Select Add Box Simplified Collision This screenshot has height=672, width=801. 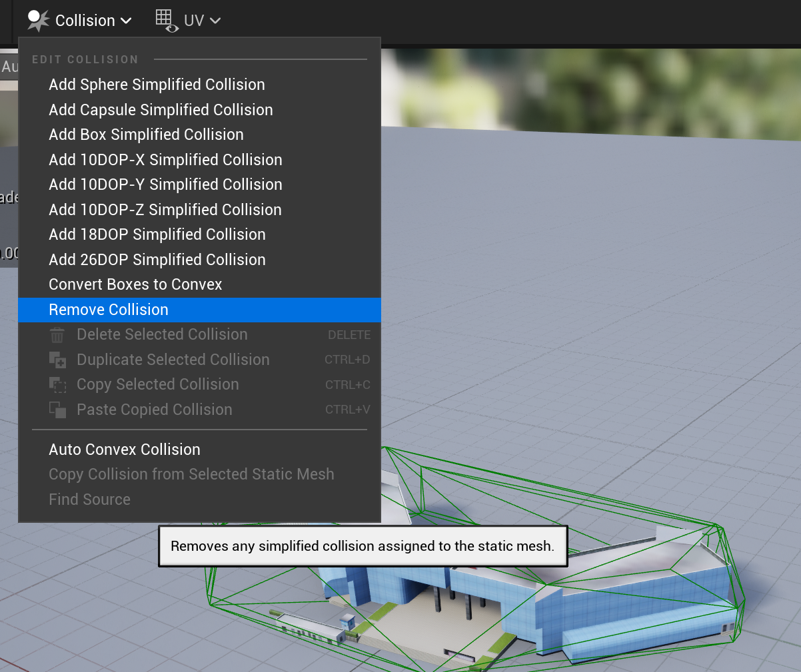coord(146,134)
